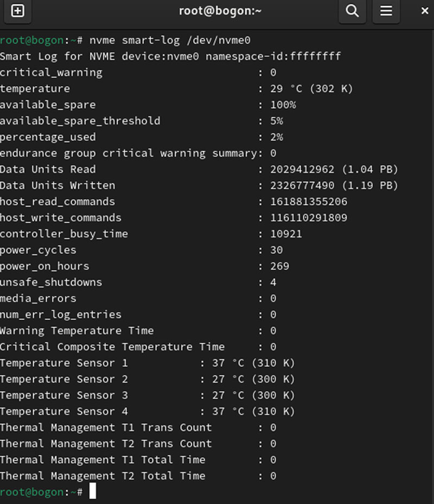Click the unsafe_shutdowns line

138,282
